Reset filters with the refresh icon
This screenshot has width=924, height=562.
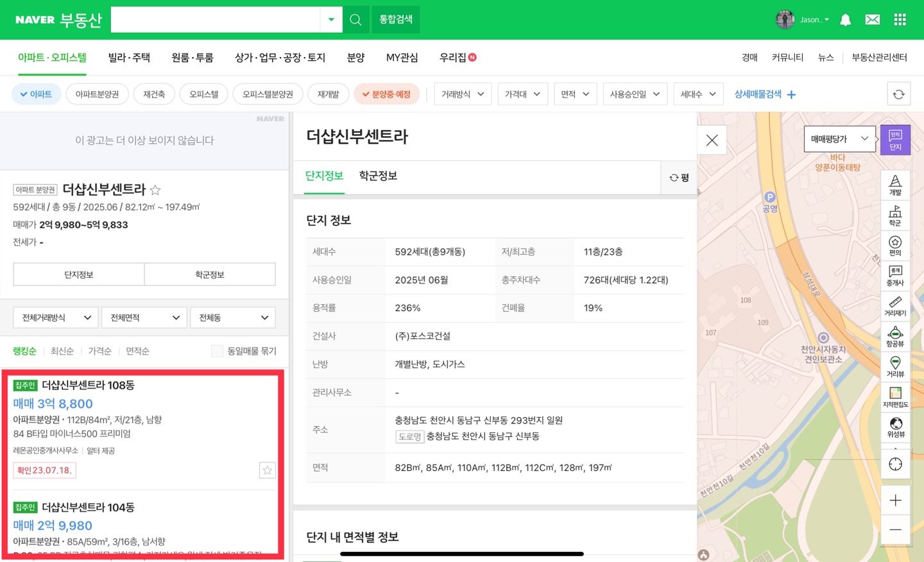(899, 94)
